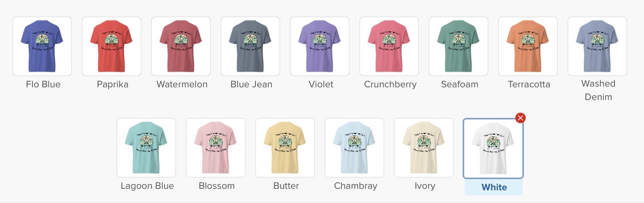Click the highlighted White label
Image resolution: width=644 pixels, height=203 pixels.
click(x=494, y=187)
